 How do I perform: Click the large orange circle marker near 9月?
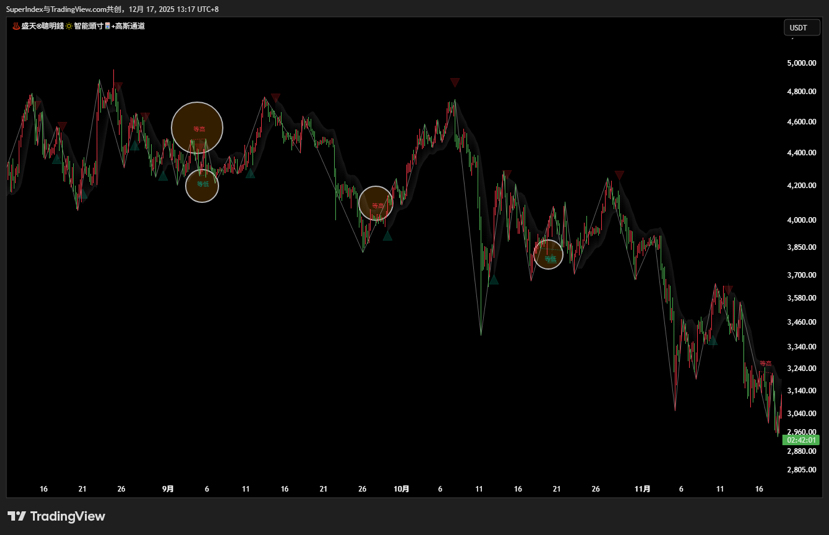[x=197, y=128]
